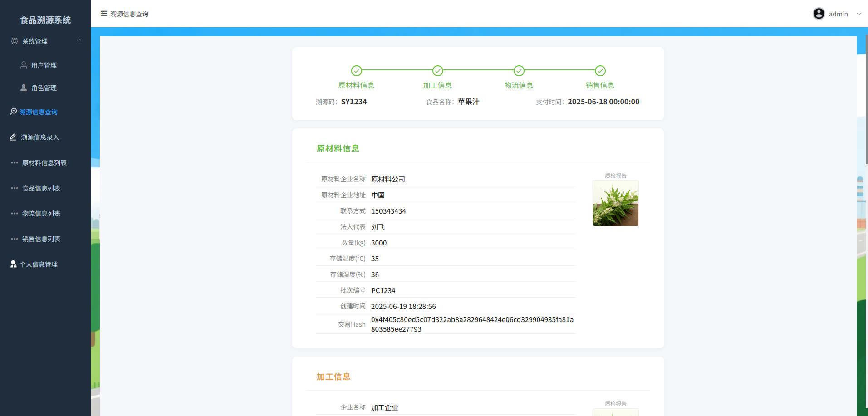Click the 物流信息 step check icon
The width and height of the screenshot is (868, 416).
pyautogui.click(x=519, y=71)
